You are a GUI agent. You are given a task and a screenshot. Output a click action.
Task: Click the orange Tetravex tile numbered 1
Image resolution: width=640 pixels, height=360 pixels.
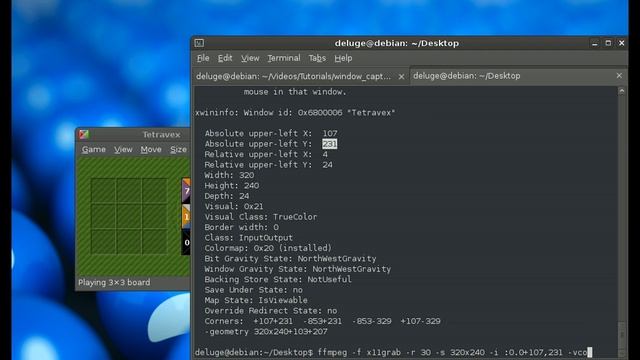tap(186, 217)
